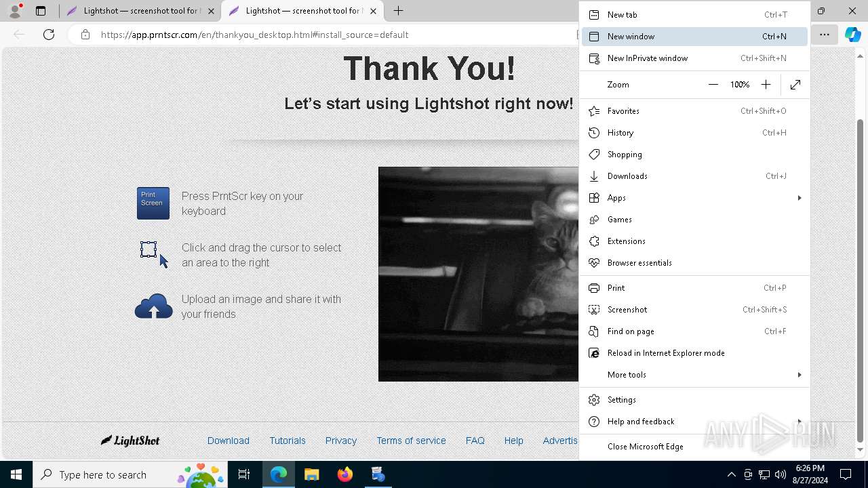Open Downloads from menu
This screenshot has width=868, height=488.
point(694,176)
